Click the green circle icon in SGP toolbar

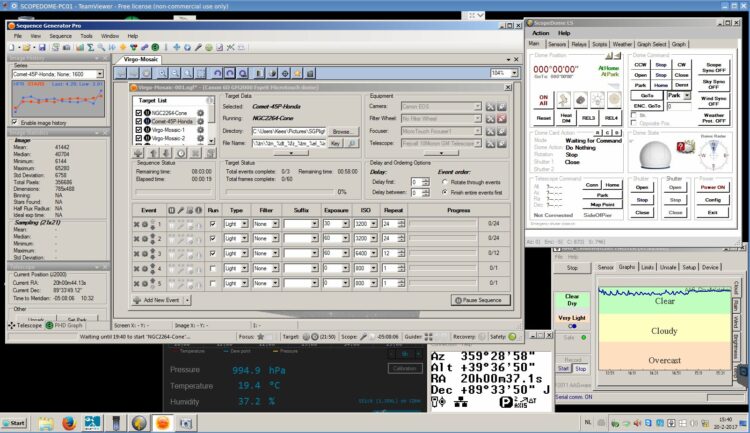pyautogui.click(x=155, y=47)
